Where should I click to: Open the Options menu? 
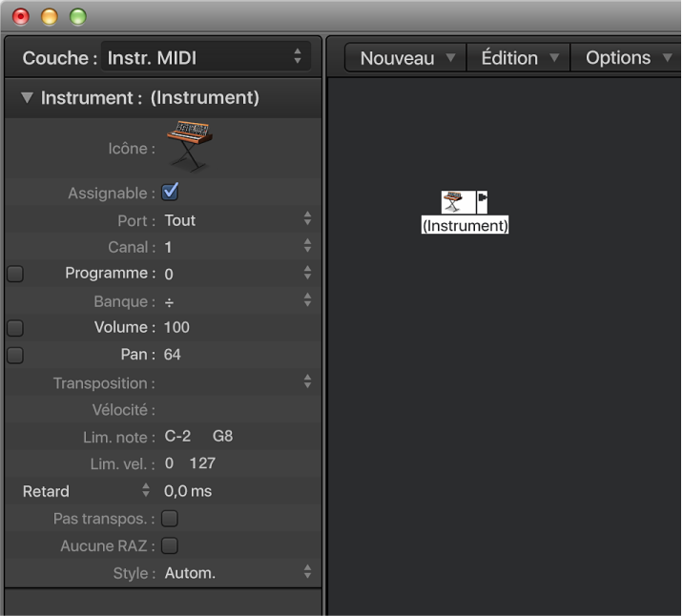point(628,58)
